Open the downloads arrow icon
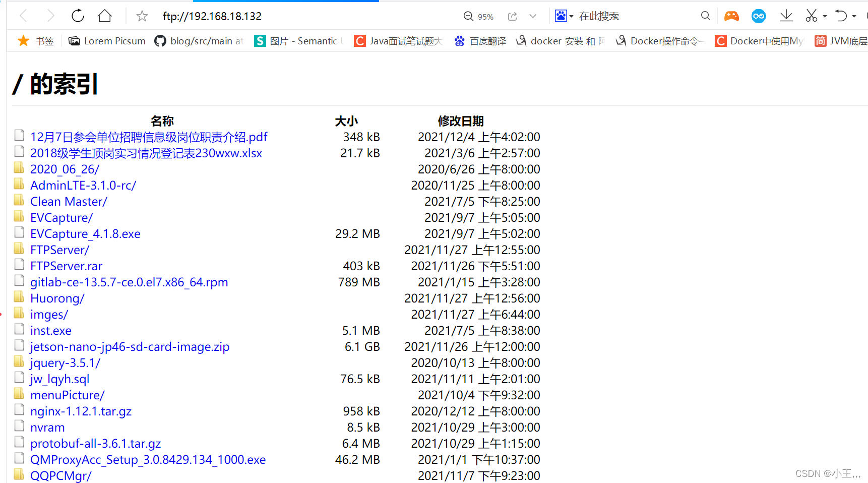The width and height of the screenshot is (868, 483). click(786, 16)
